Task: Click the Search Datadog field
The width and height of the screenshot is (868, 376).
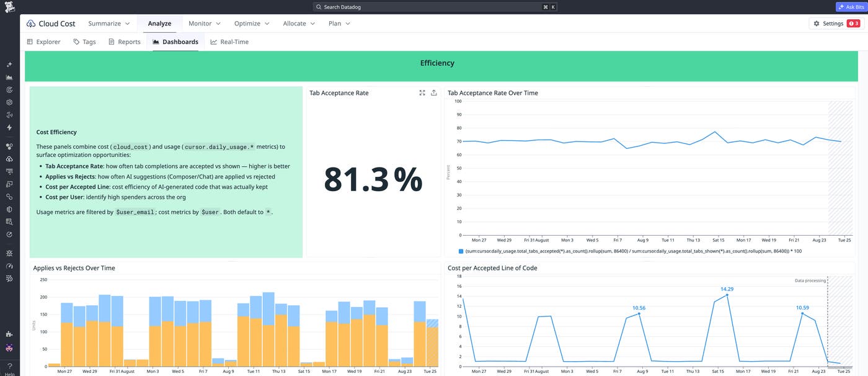Action: (435, 7)
